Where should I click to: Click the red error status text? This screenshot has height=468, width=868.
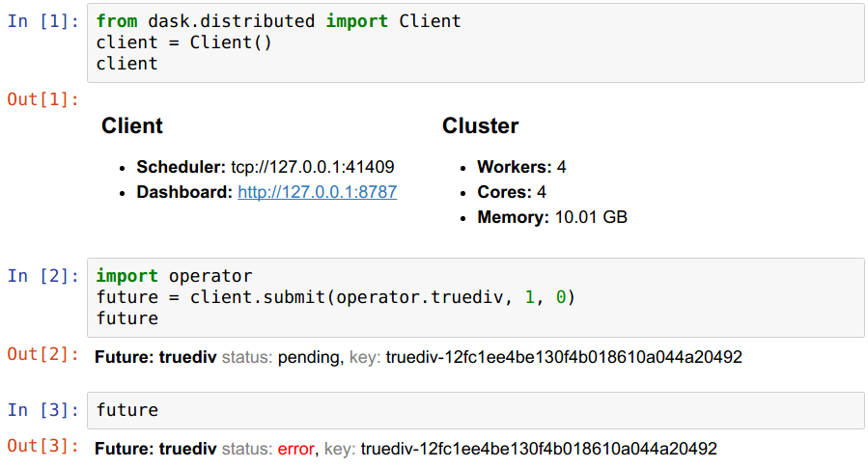point(295,449)
